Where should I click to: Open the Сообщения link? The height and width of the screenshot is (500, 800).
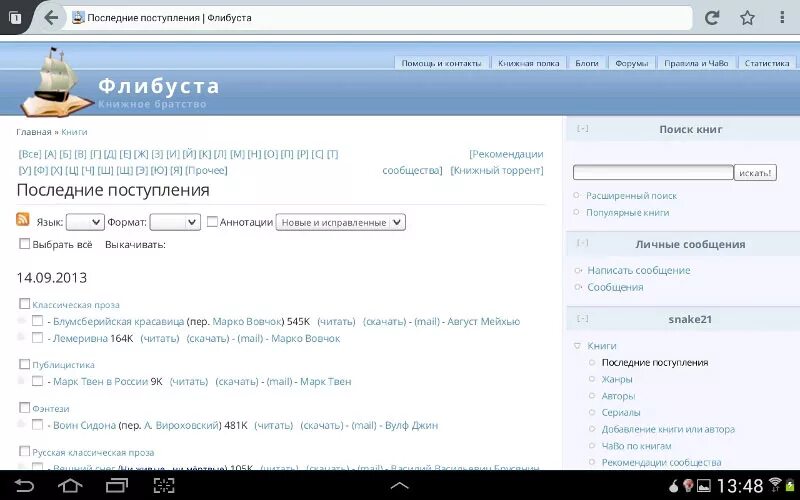pyautogui.click(x=615, y=287)
